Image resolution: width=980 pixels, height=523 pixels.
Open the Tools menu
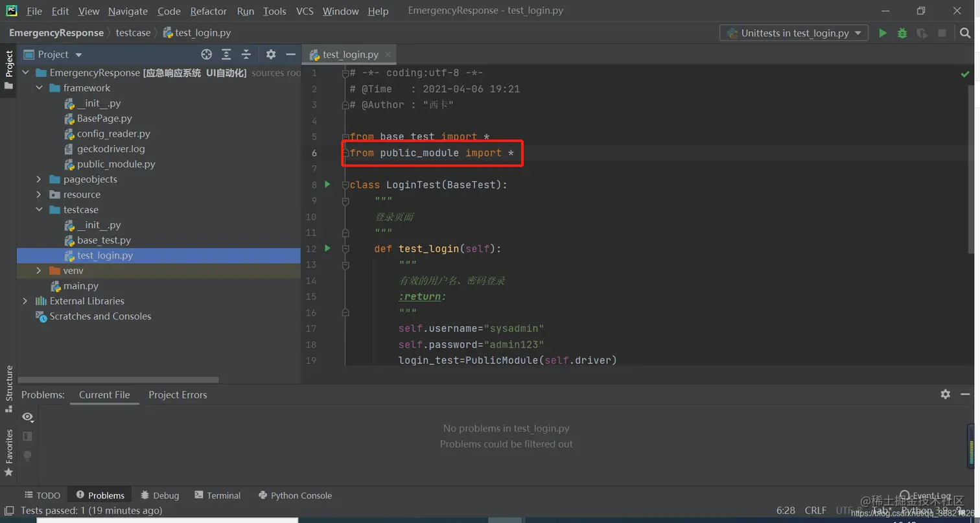275,11
